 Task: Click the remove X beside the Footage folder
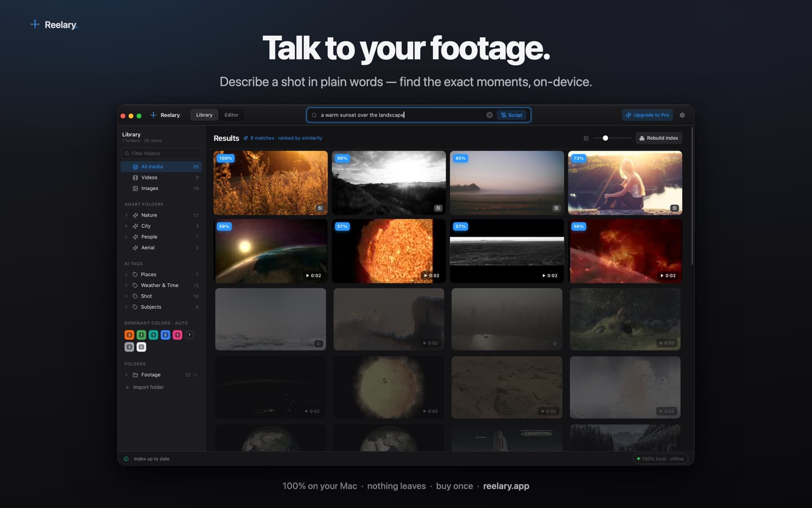coord(195,375)
